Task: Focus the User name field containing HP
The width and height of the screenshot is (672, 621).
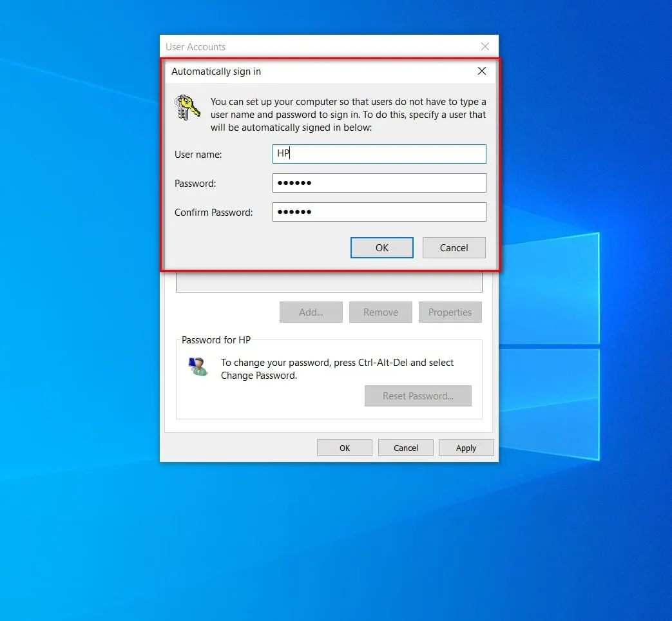Action: [x=379, y=154]
